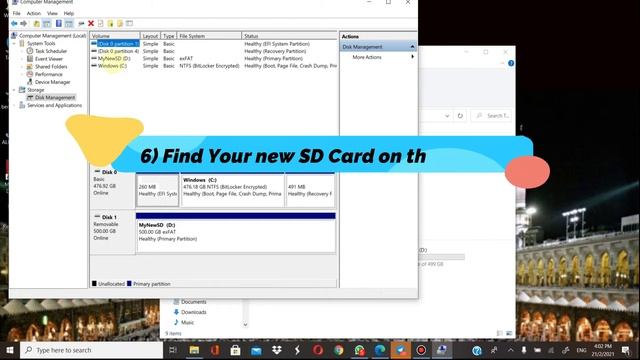Click the Windows Start button
This screenshot has height=360, width=640.
coord(10,350)
